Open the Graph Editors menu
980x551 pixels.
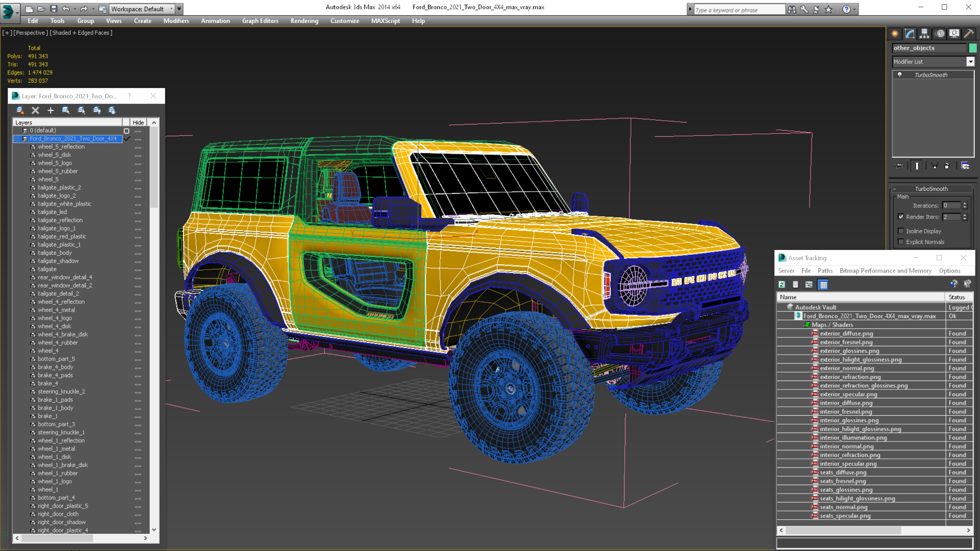[x=260, y=21]
